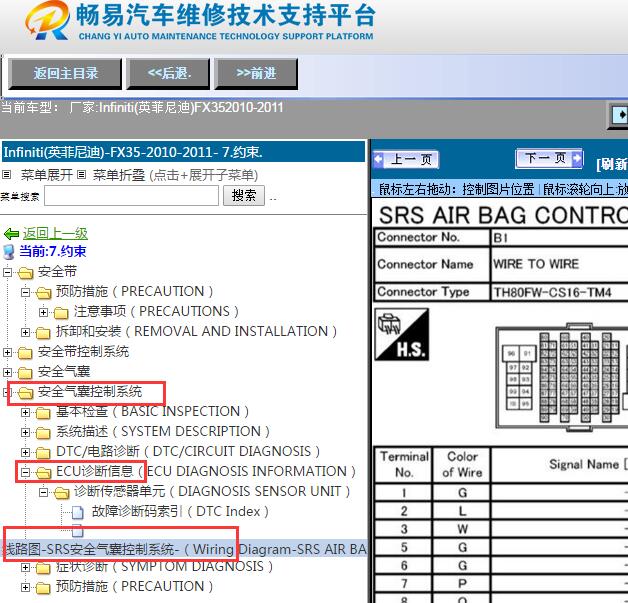Click 上一页 previous page button
Screen dimensions: 628x603
click(x=406, y=159)
